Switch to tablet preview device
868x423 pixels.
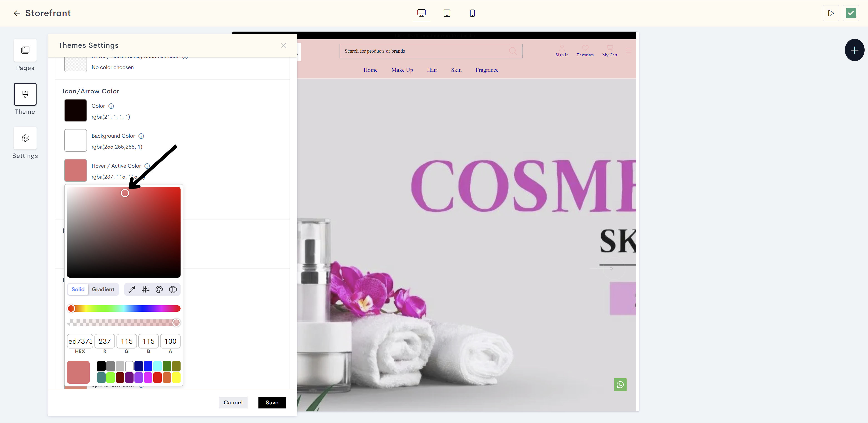click(447, 13)
